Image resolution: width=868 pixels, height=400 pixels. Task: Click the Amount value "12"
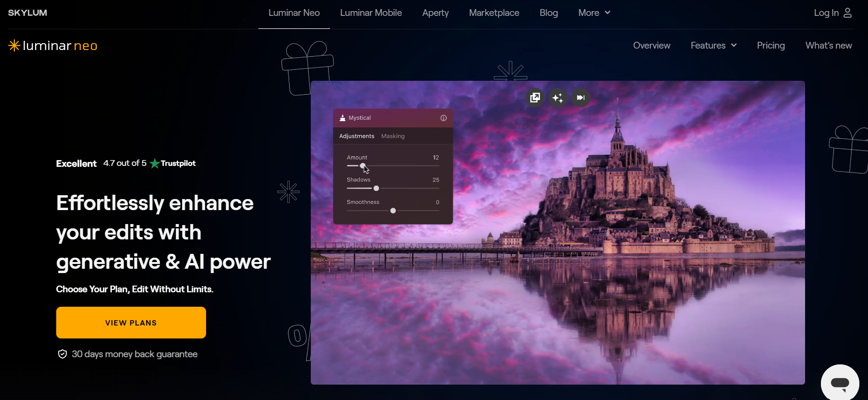[x=436, y=158]
